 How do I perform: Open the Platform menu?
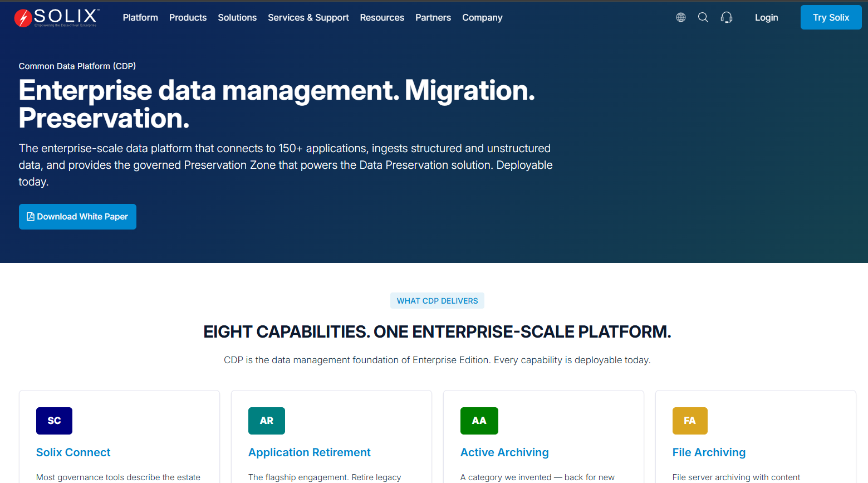(140, 17)
